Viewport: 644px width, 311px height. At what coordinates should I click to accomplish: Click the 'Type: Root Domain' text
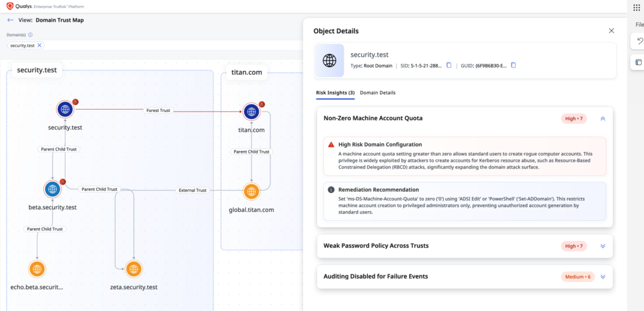click(371, 65)
